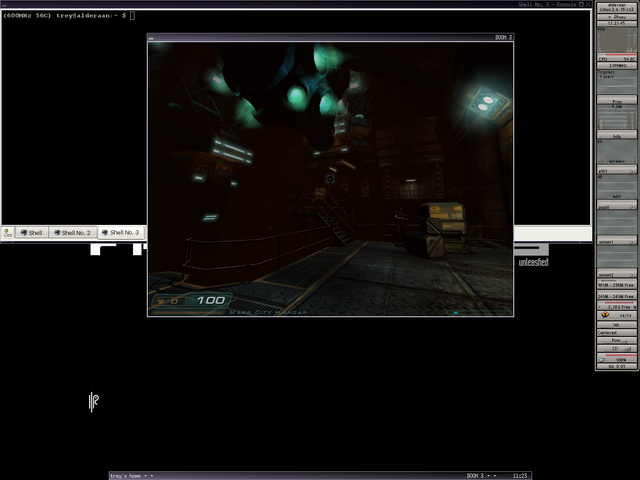Click the alderaan hostname panel in GKrellM
The height and width of the screenshot is (480, 640).
[x=617, y=7]
